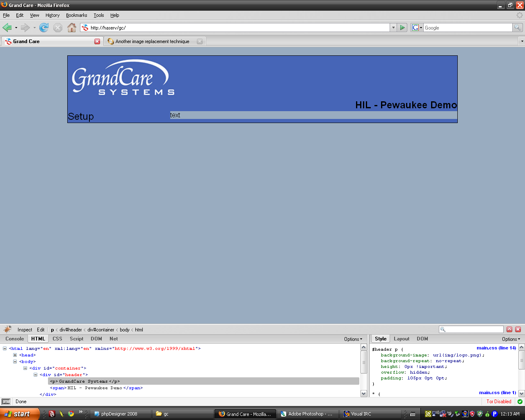Open the View menu

[x=34, y=15]
